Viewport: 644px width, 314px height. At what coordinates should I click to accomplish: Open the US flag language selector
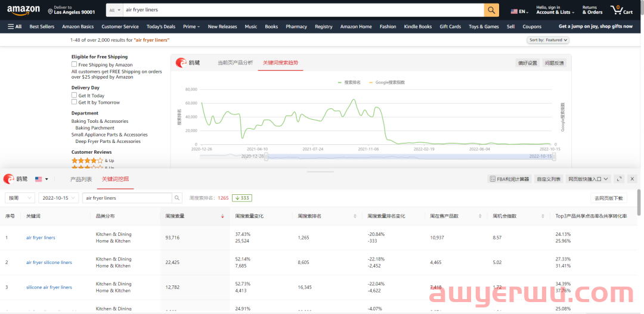click(x=519, y=11)
